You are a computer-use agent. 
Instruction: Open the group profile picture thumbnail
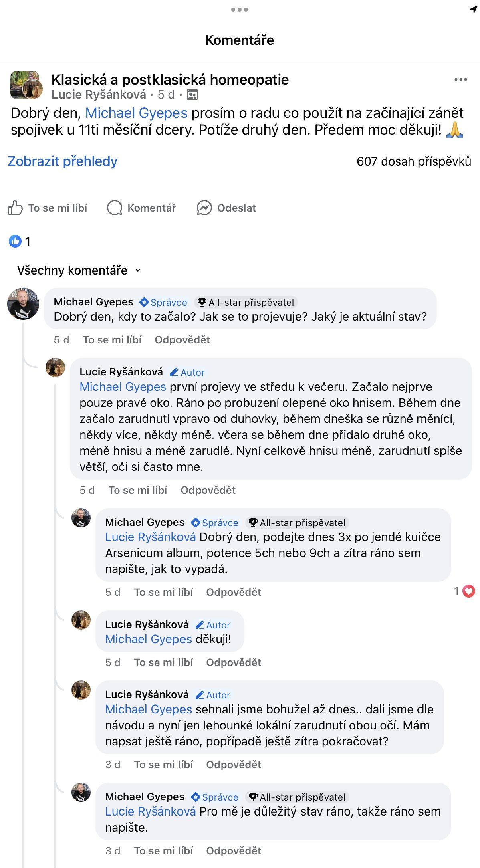click(26, 85)
